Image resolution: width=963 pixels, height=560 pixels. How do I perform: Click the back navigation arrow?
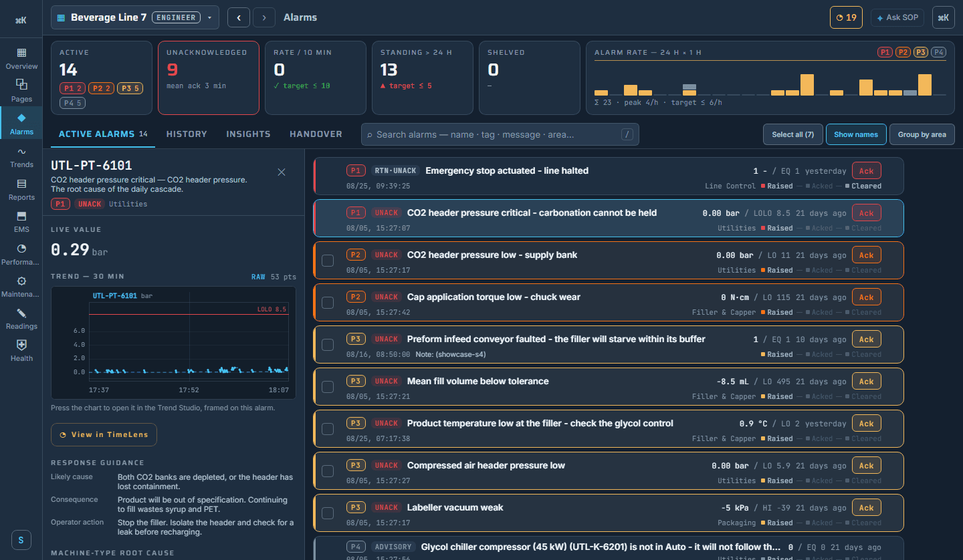(x=239, y=17)
